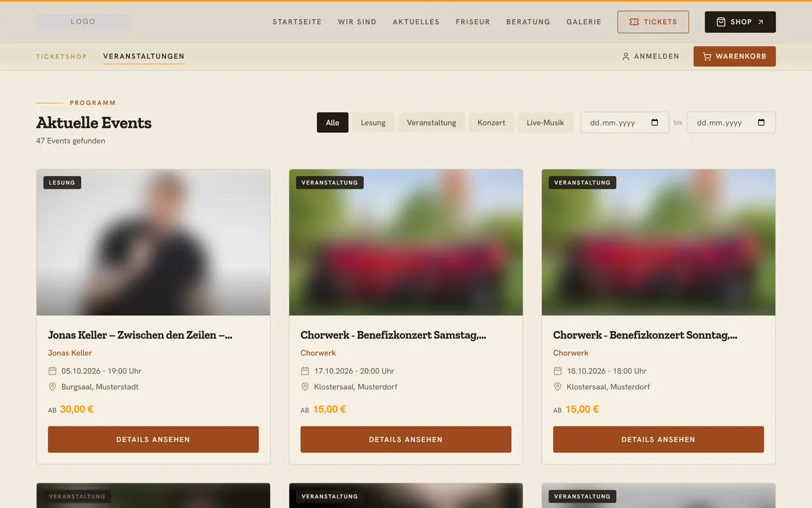Click location pin of the 18.10.2026 Klostersaal event
The width and height of the screenshot is (812, 508).
pyautogui.click(x=558, y=387)
